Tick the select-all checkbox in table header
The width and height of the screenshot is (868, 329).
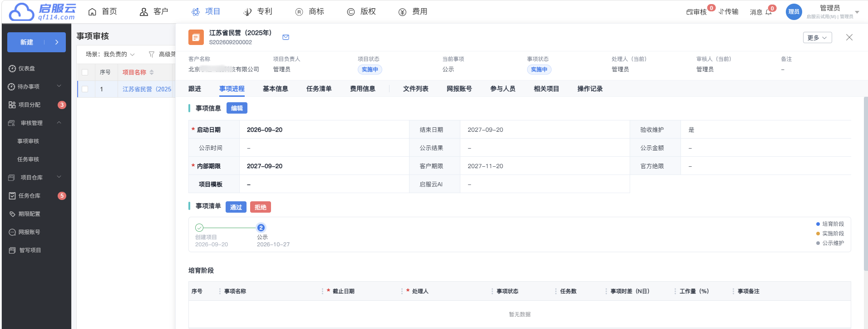point(85,72)
